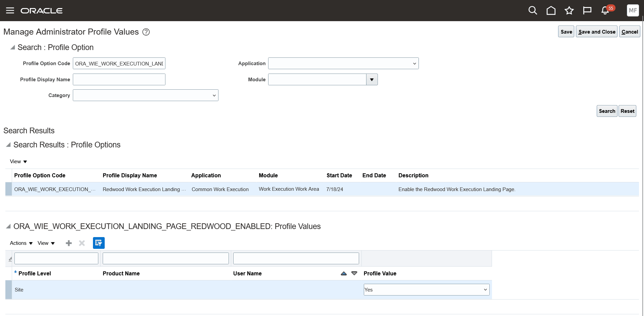Image resolution: width=644 pixels, height=316 pixels.
Task: Add a new profile value row
Action: pyautogui.click(x=69, y=243)
